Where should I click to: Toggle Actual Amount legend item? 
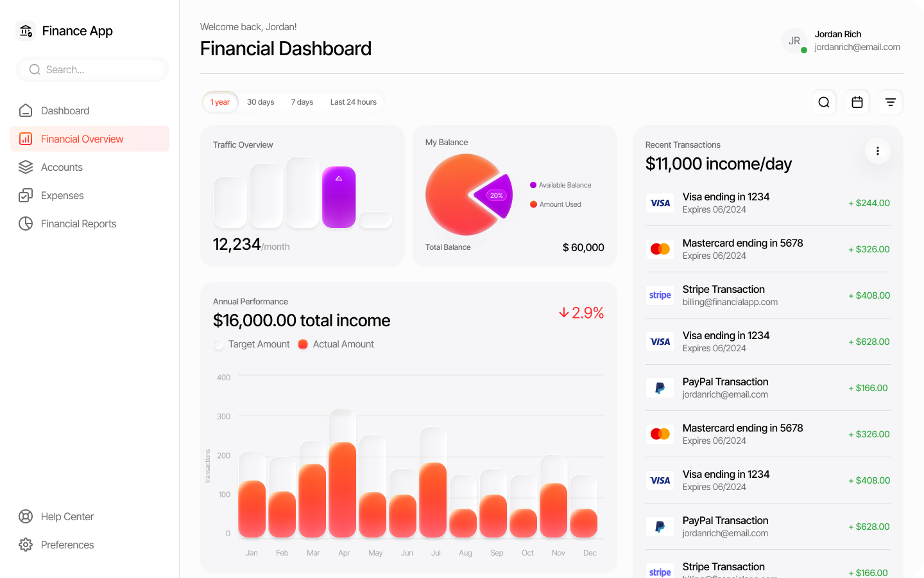pos(336,344)
